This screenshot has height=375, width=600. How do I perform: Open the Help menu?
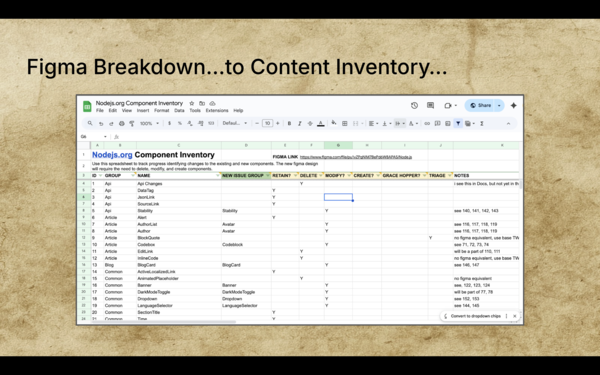pos(238,111)
